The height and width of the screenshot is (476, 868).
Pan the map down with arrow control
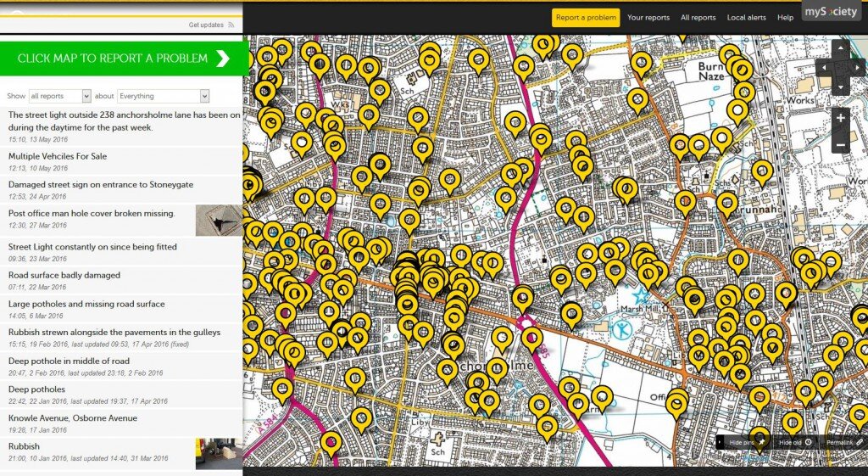tap(840, 87)
